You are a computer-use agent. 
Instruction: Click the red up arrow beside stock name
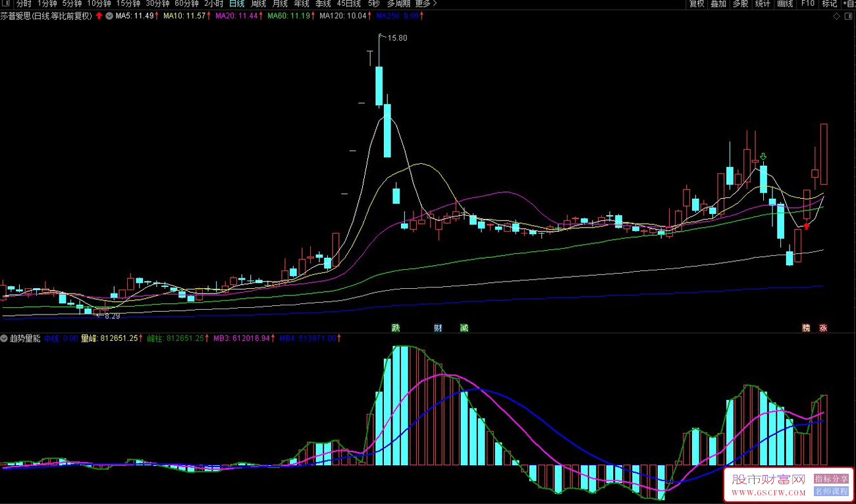pyautogui.click(x=99, y=16)
